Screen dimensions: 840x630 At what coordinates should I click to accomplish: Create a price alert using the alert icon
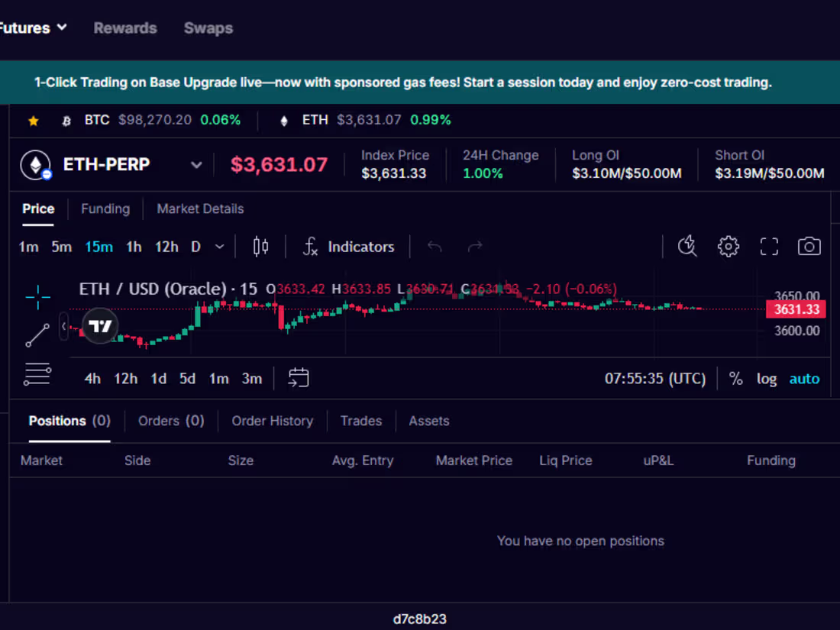click(687, 246)
